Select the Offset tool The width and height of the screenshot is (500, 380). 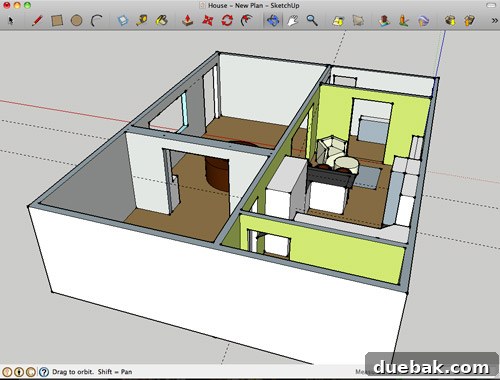[x=247, y=21]
